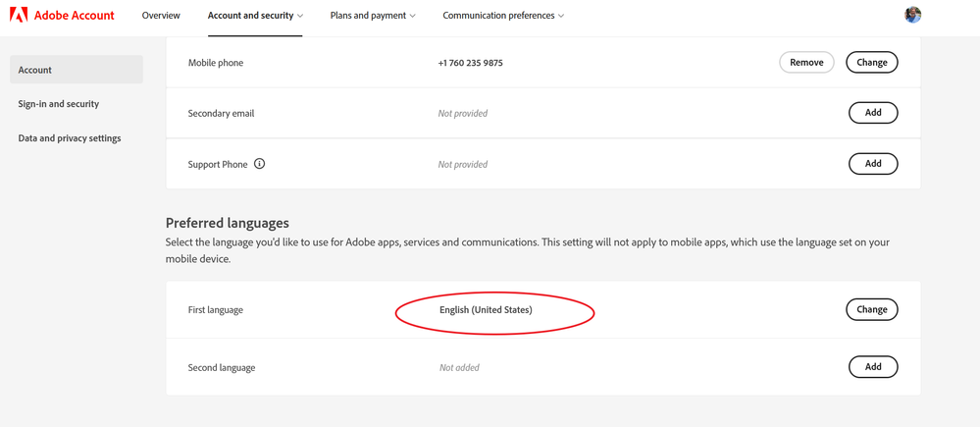Go to Sign-in and security
Image resolution: width=980 pixels, height=427 pixels.
(59, 104)
